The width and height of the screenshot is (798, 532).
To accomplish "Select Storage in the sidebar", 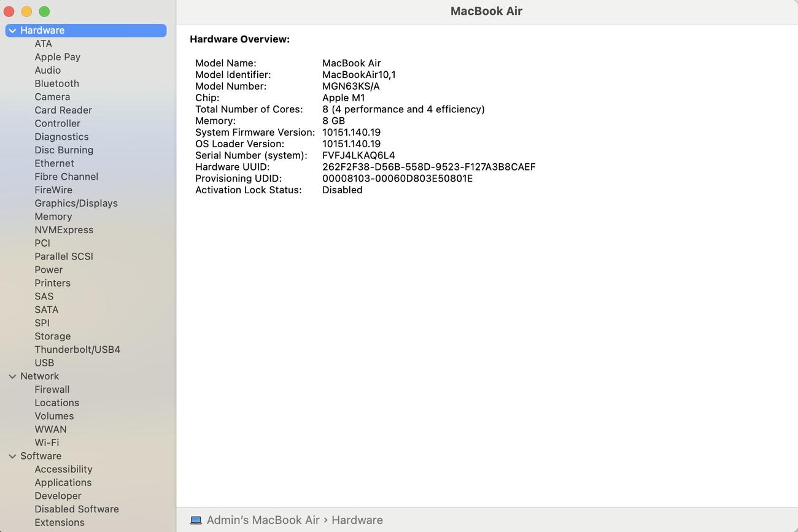I will (53, 336).
